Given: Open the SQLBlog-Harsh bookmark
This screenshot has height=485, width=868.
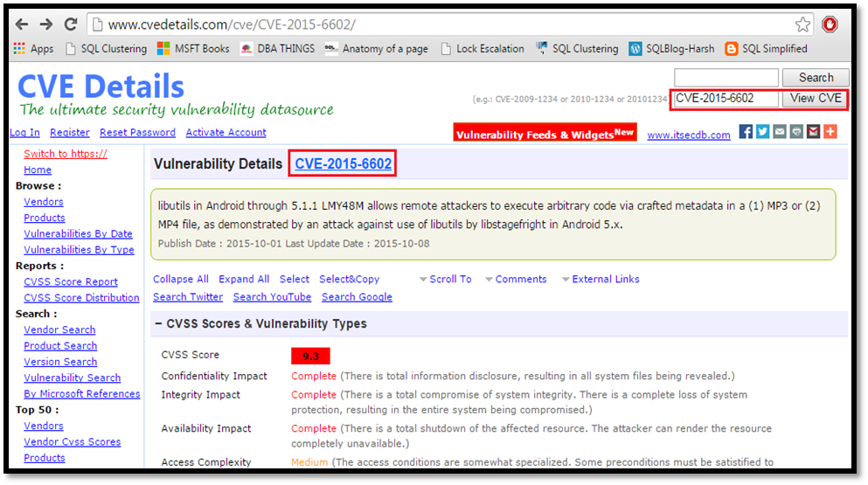Looking at the screenshot, I should pos(671,49).
